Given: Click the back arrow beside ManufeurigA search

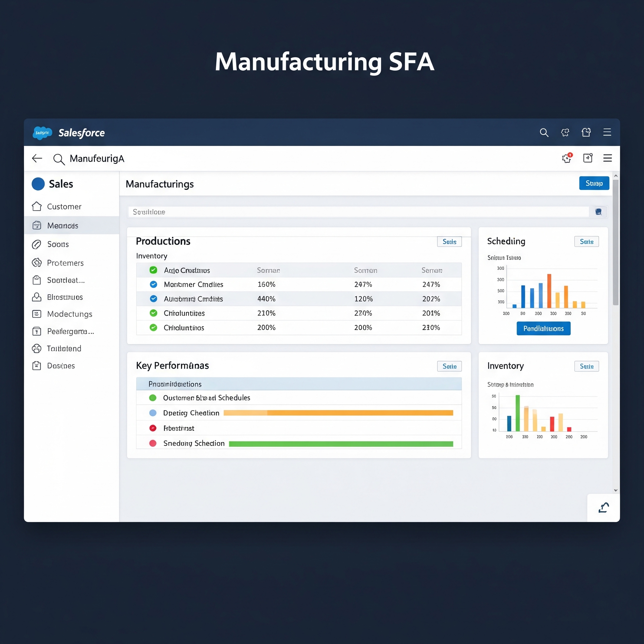Looking at the screenshot, I should (37, 158).
